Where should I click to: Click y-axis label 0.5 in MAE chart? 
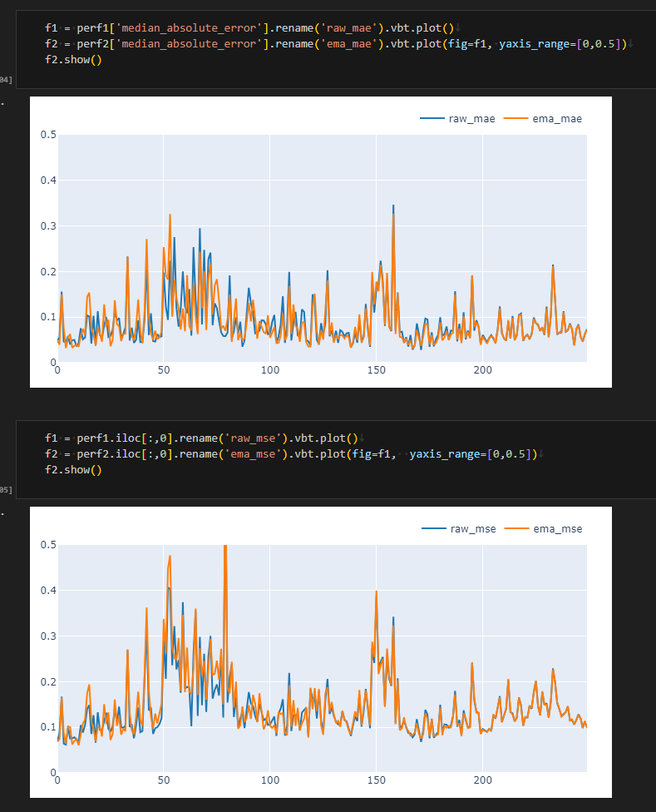tap(48, 135)
